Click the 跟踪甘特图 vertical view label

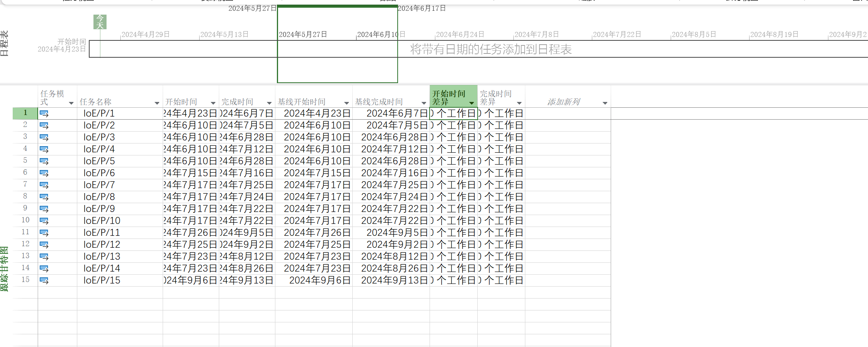coord(4,269)
